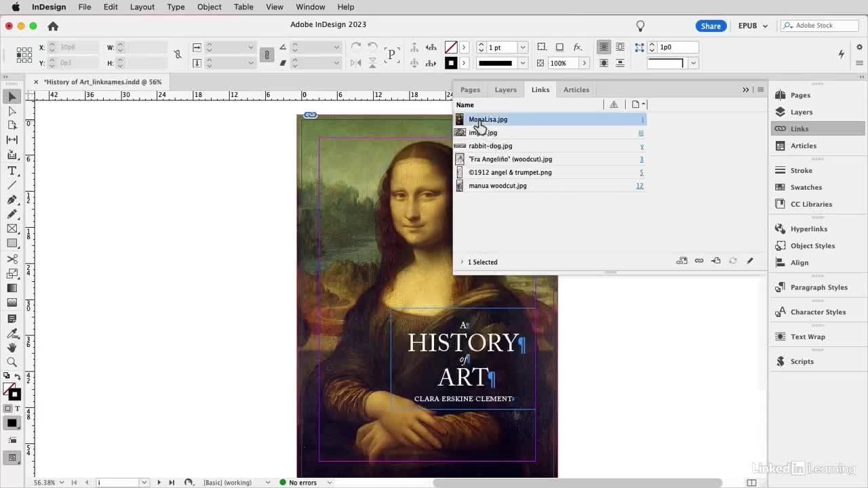Click Edit Original pencil icon
Viewport: 868px width, 488px height.
pos(750,261)
